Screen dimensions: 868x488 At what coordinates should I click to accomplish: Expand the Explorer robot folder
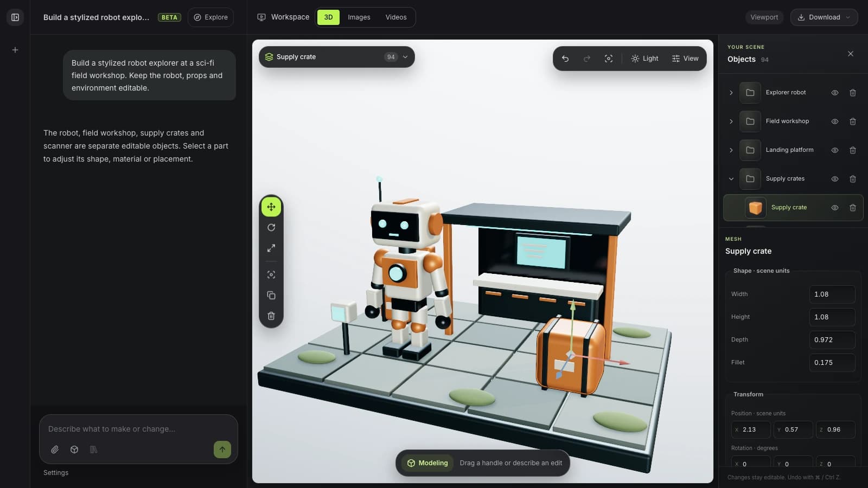click(x=731, y=93)
